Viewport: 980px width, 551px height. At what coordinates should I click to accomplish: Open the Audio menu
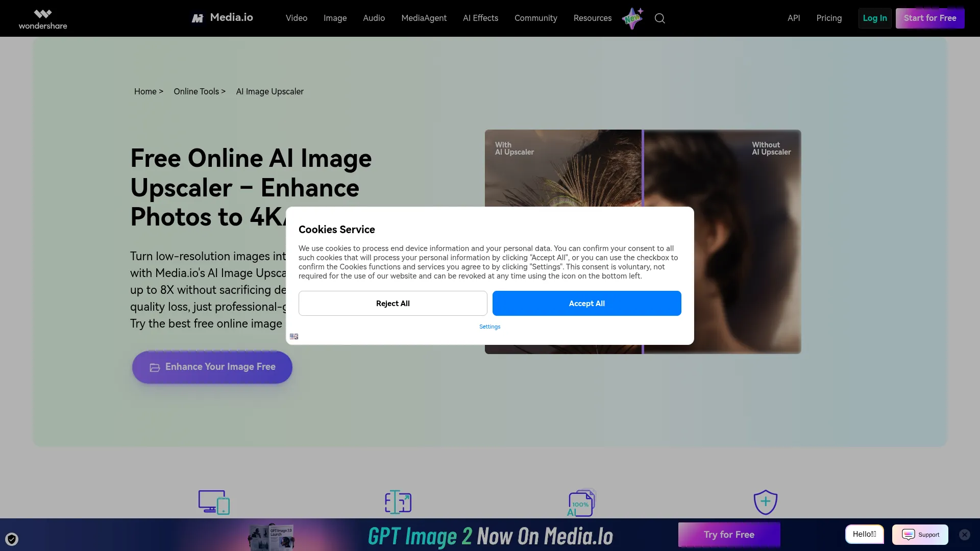pyautogui.click(x=374, y=18)
